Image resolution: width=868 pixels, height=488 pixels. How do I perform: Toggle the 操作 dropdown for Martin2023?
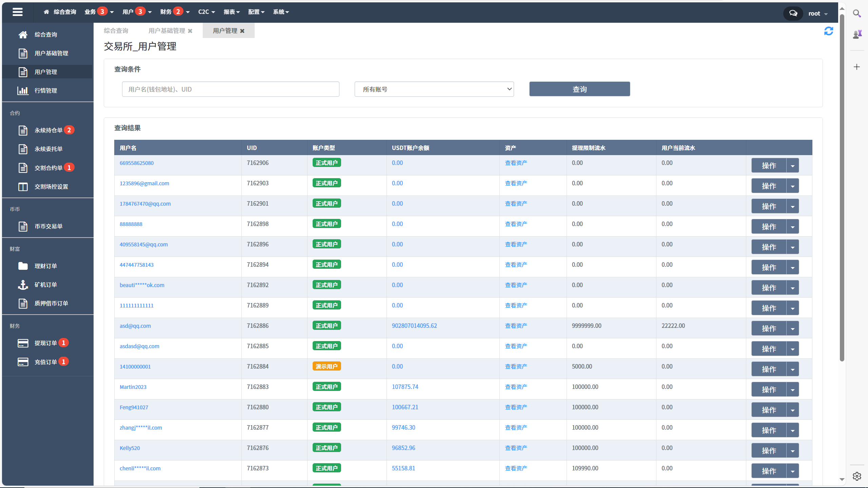click(793, 388)
